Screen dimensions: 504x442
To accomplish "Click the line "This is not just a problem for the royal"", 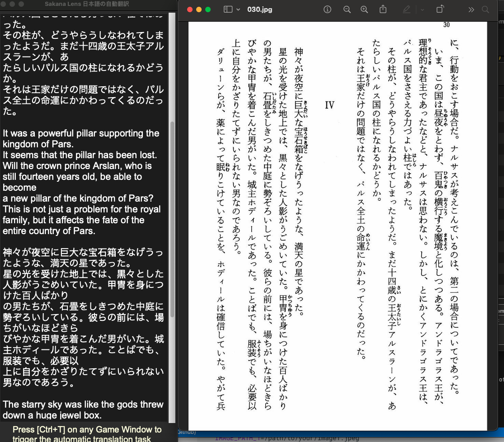I will pyautogui.click(x=81, y=209).
